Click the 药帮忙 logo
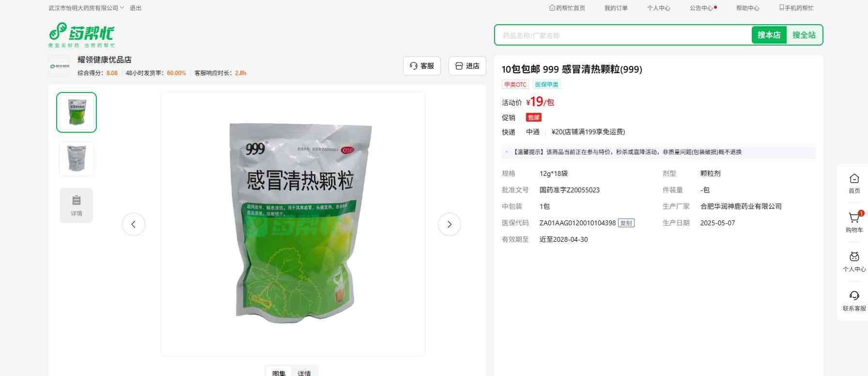Image resolution: width=868 pixels, height=376 pixels. click(x=81, y=35)
